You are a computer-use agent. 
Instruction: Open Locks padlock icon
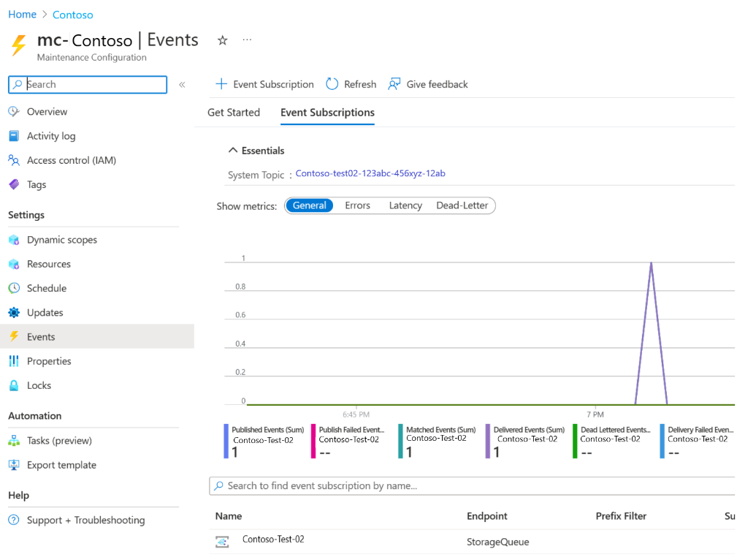tap(14, 385)
